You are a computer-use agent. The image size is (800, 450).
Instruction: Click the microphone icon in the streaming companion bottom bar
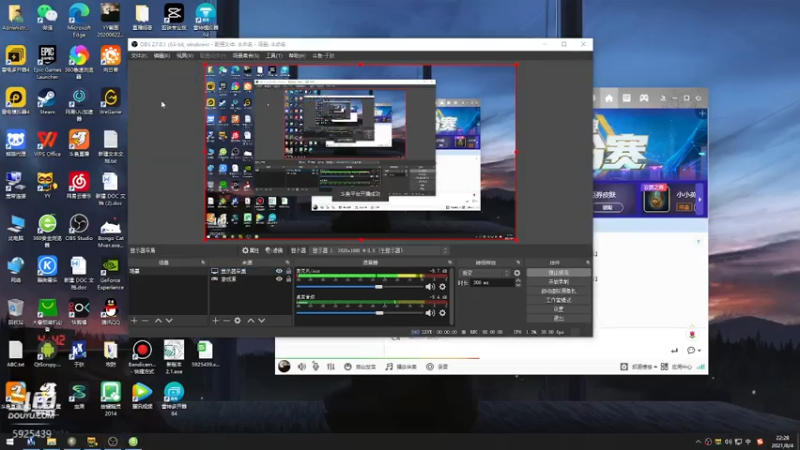[x=315, y=366]
